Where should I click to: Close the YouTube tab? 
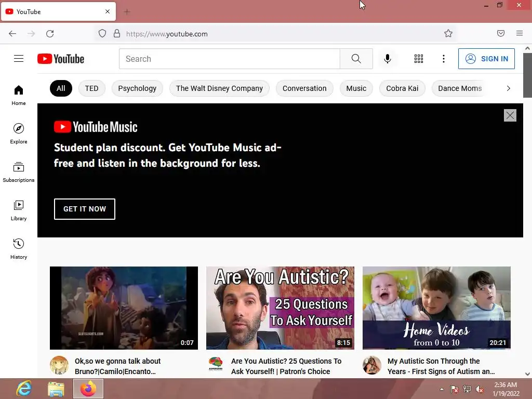tap(108, 11)
